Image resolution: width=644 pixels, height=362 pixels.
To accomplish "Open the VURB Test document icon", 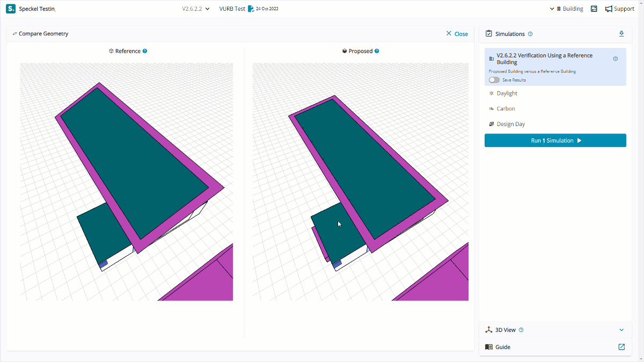I will (251, 9).
